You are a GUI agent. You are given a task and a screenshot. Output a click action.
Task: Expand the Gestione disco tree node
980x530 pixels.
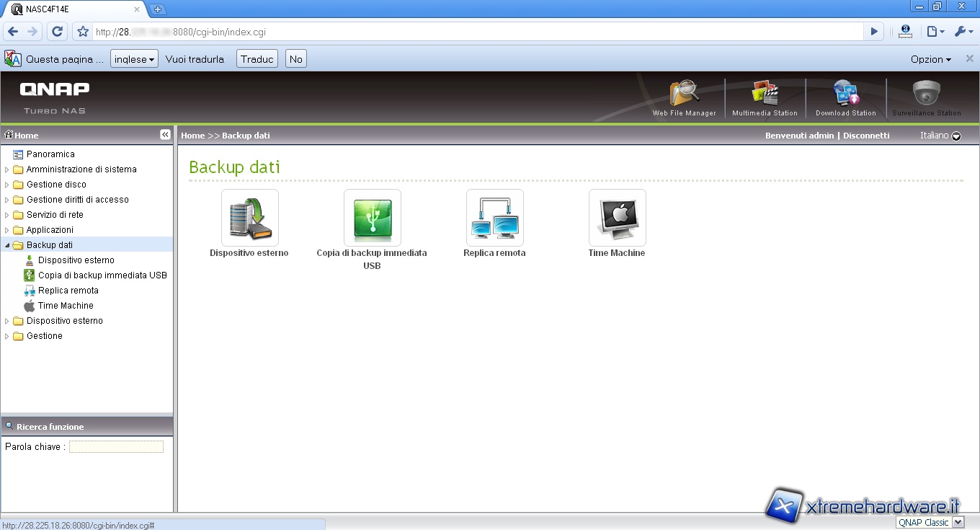click(x=7, y=185)
